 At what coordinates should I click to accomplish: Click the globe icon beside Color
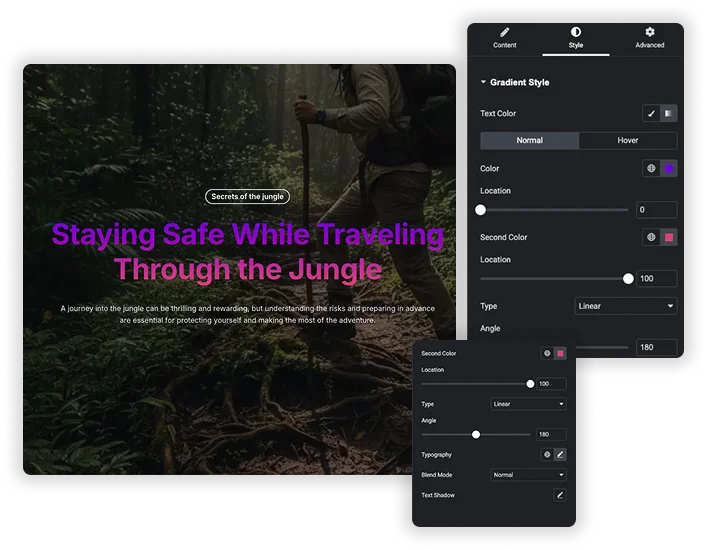click(x=651, y=169)
